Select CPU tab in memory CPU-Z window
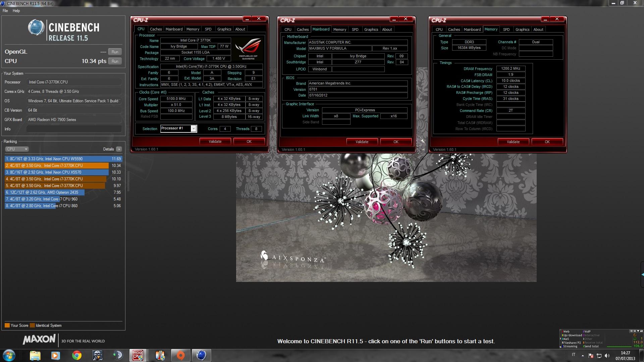This screenshot has height=362, width=644. tap(439, 29)
